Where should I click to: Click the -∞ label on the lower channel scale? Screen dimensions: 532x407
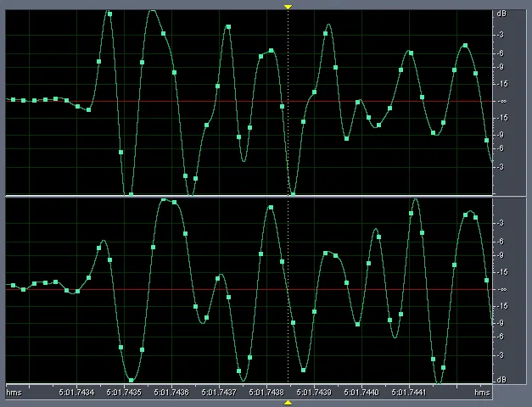[501, 289]
